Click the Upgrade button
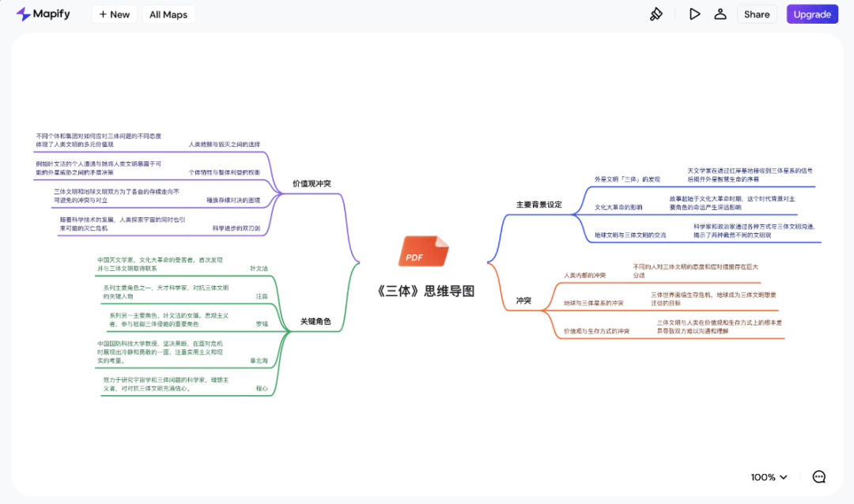 pos(811,13)
